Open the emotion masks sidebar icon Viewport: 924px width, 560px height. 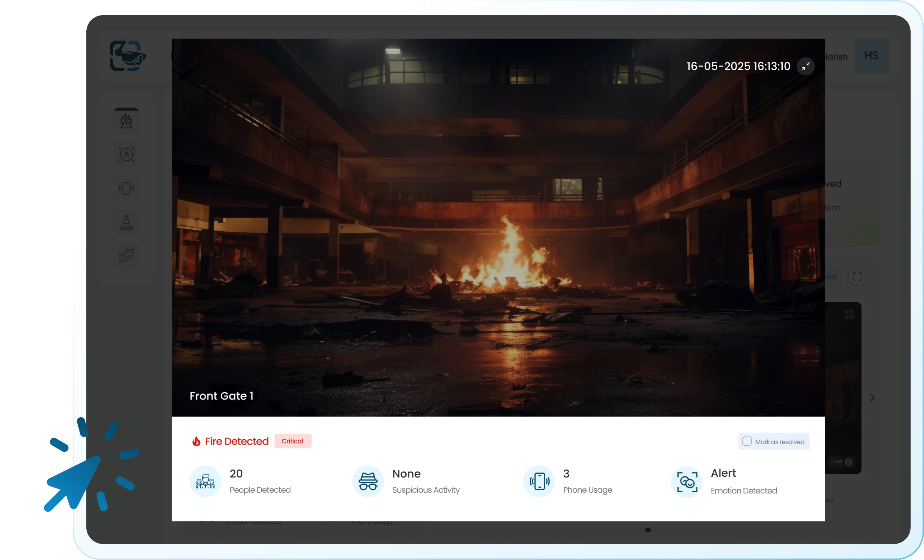coord(126,256)
